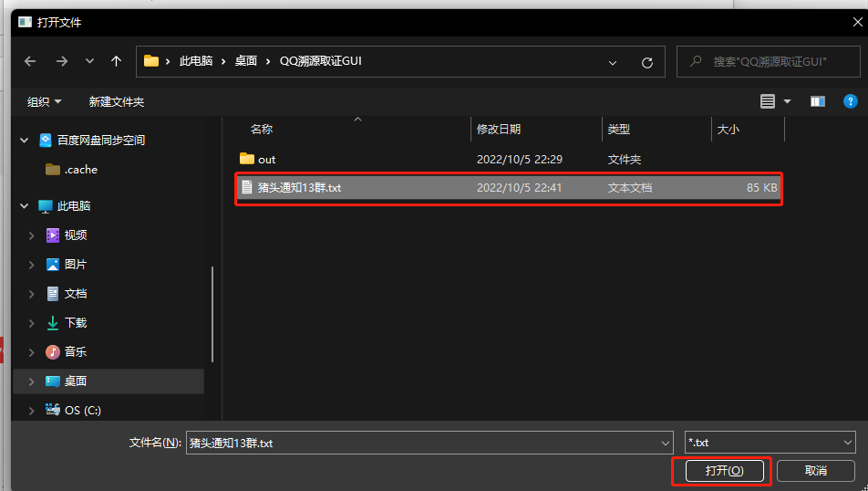Open the 组织 menu

[x=44, y=102]
